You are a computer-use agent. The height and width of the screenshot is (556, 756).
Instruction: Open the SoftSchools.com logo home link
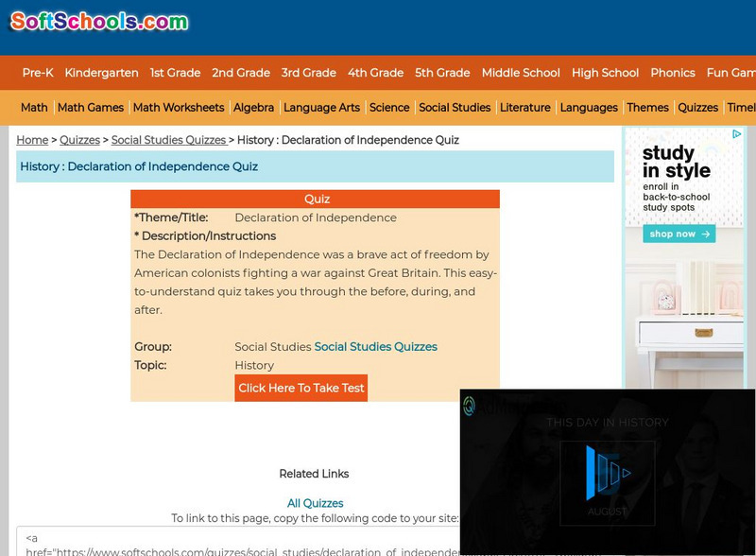click(x=99, y=21)
